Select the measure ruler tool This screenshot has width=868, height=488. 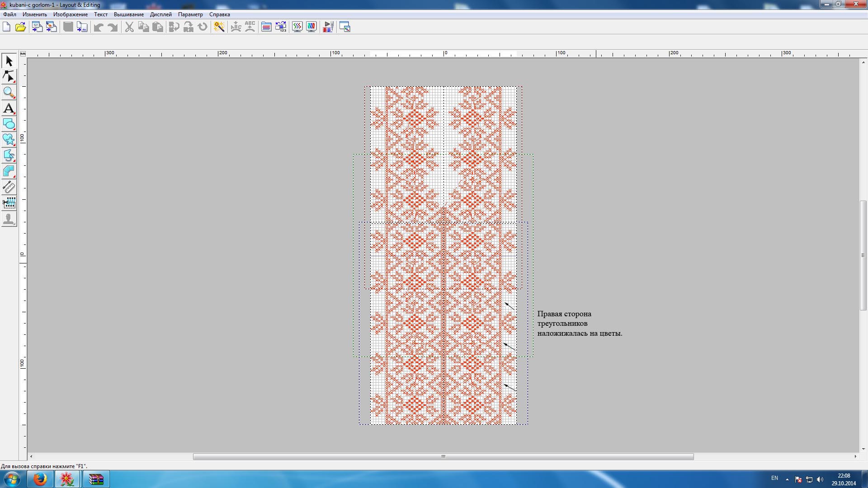[x=9, y=187]
